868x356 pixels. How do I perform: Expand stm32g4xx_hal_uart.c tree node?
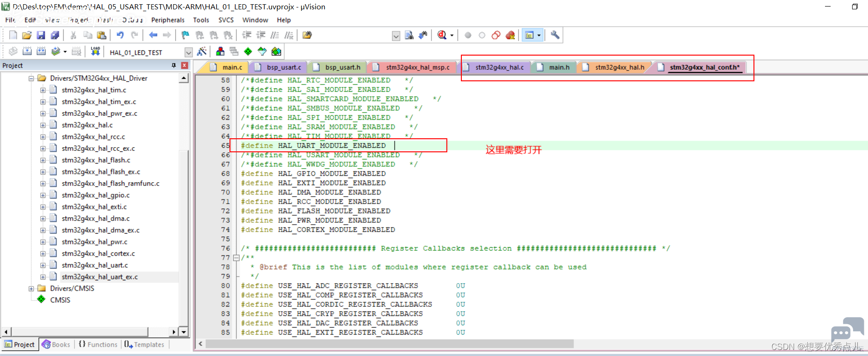tap(43, 265)
